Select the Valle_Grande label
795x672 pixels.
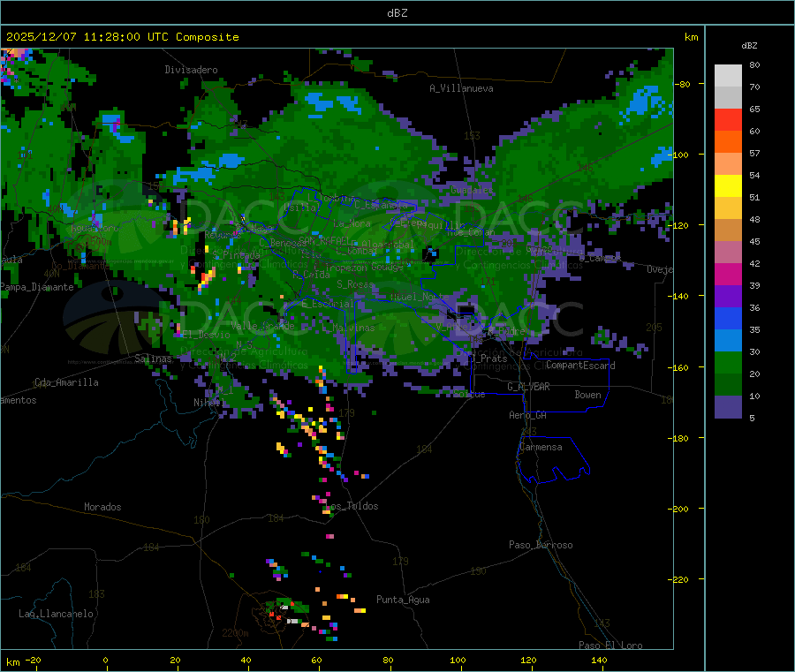[263, 326]
